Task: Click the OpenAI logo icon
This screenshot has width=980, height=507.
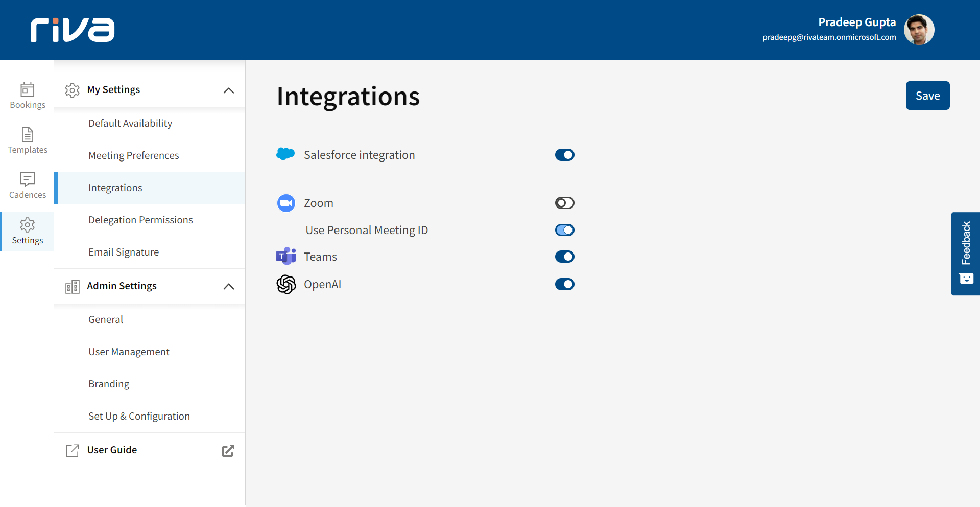Action: (286, 284)
